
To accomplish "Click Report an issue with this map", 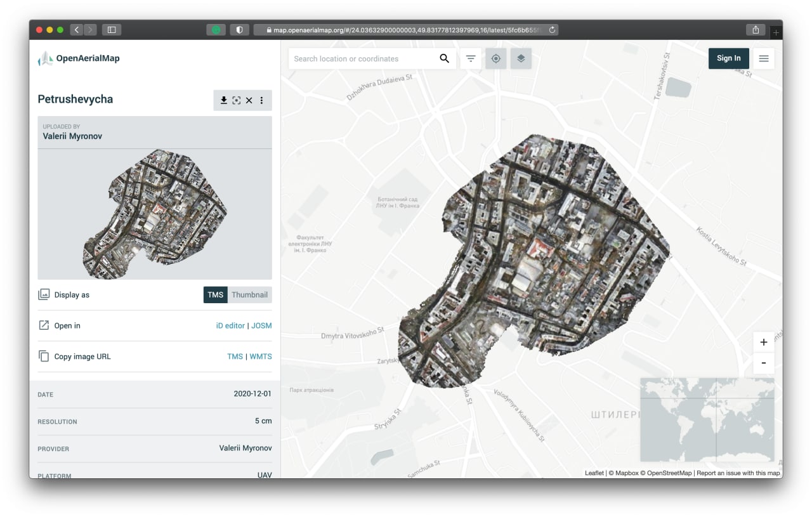I will point(738,473).
